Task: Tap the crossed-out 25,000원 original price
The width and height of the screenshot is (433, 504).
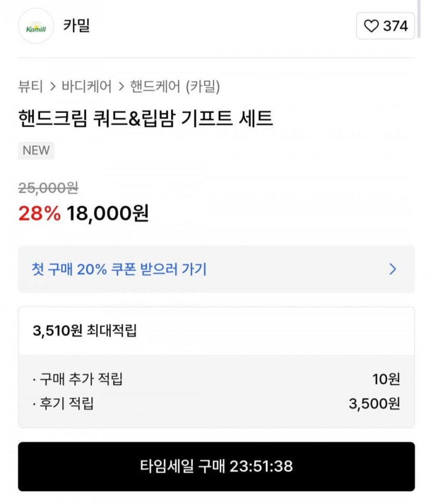Action: tap(48, 188)
